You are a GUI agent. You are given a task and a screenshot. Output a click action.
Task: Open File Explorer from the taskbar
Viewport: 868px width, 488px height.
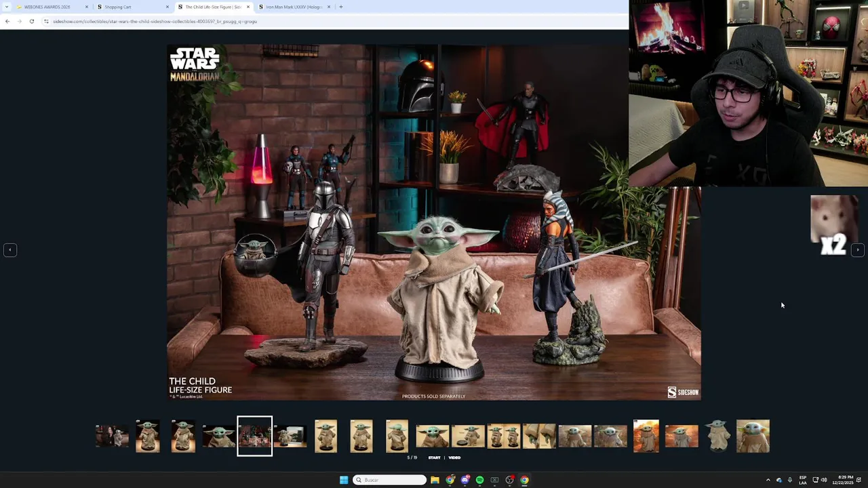pos(435,480)
